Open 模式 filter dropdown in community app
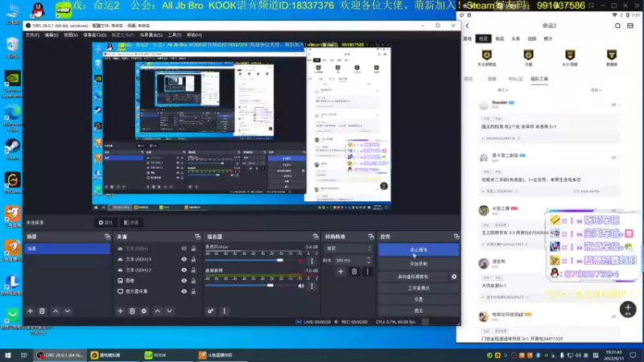The image size is (644, 362). coord(502,90)
